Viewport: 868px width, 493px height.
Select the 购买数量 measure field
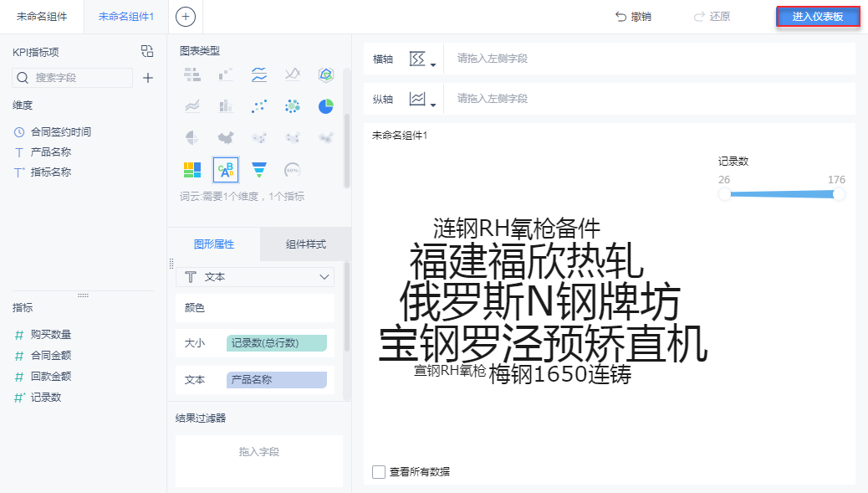(43, 335)
